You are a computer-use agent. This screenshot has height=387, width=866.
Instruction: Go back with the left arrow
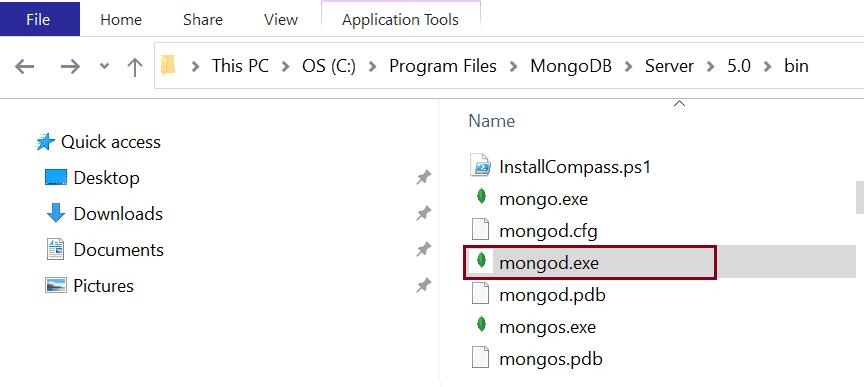coord(24,67)
